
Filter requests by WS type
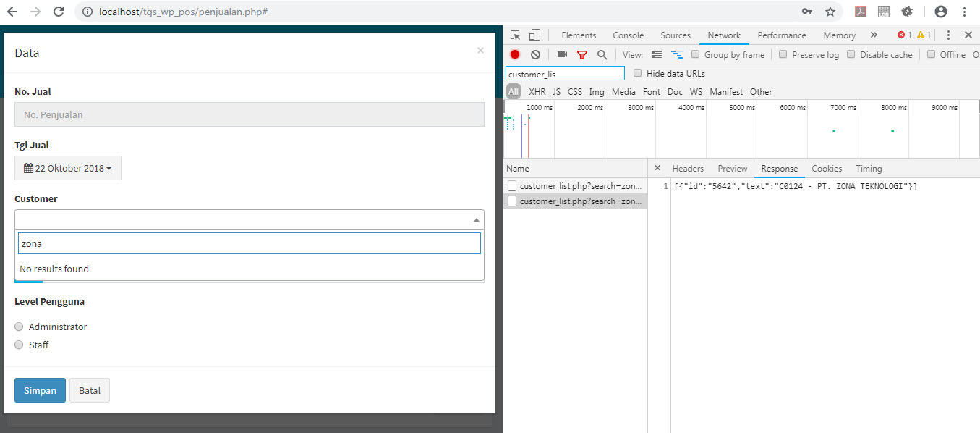coord(696,92)
